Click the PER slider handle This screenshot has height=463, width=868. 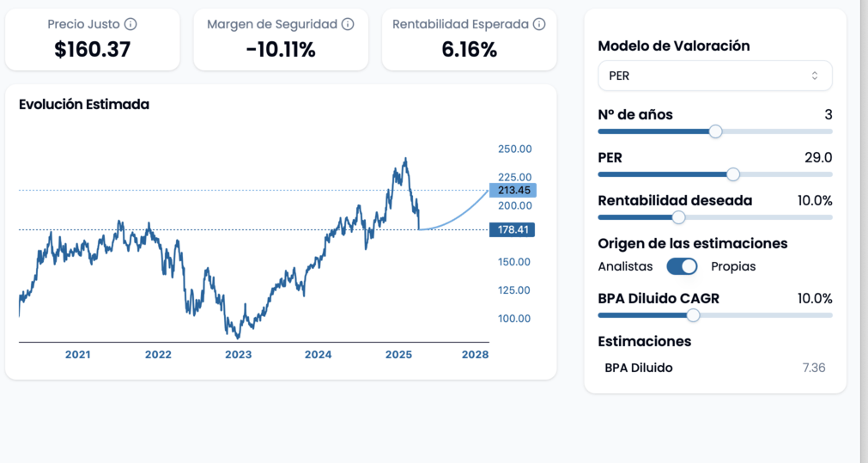733,174
